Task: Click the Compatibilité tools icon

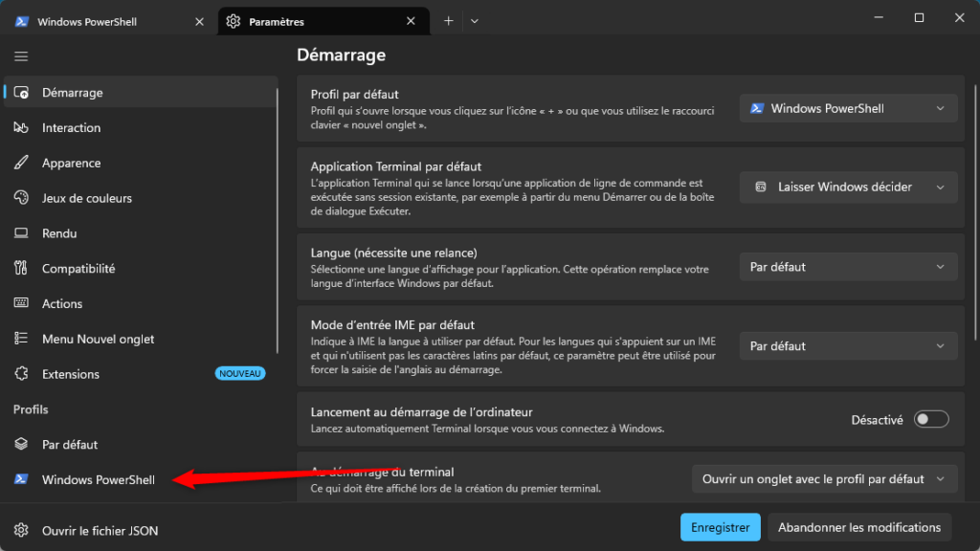Action: [21, 268]
